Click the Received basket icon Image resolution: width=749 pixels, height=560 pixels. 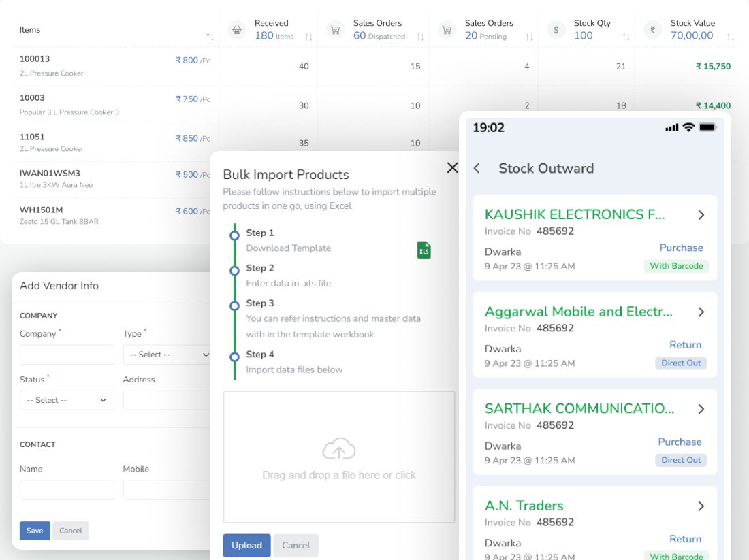pos(237,30)
